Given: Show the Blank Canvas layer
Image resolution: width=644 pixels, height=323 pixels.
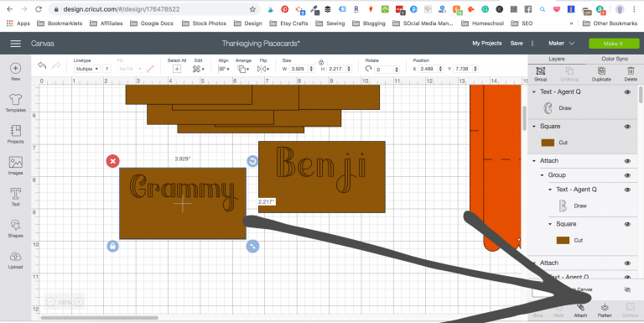Looking at the screenshot, I should tap(627, 289).
